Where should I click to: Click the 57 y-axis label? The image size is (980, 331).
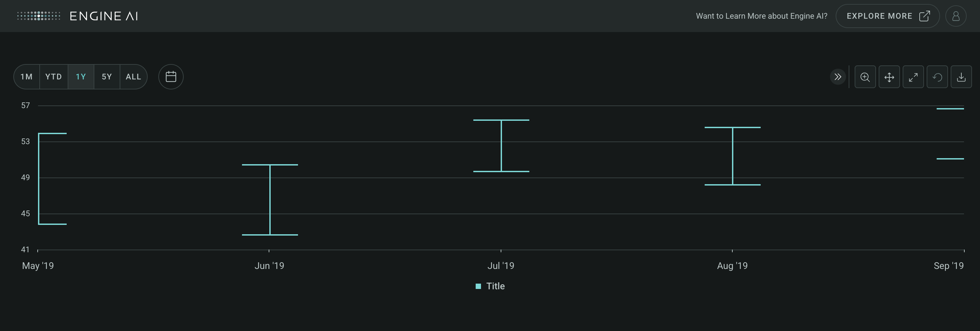tap(25, 105)
